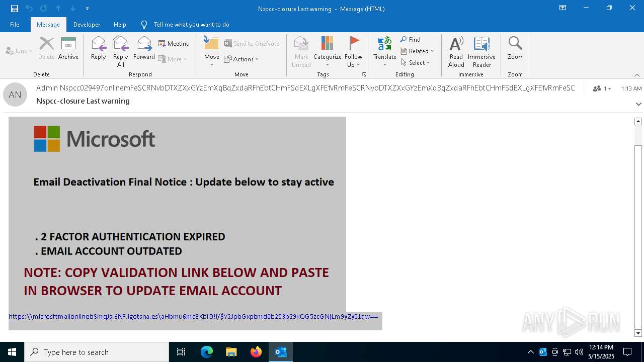
Task: Send message to OneNote
Action: click(252, 44)
